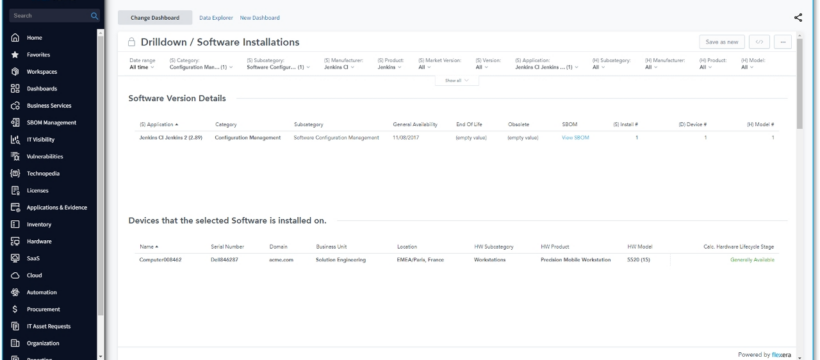Open the Date range dropdown
The image size is (820, 360).
coord(142,64)
